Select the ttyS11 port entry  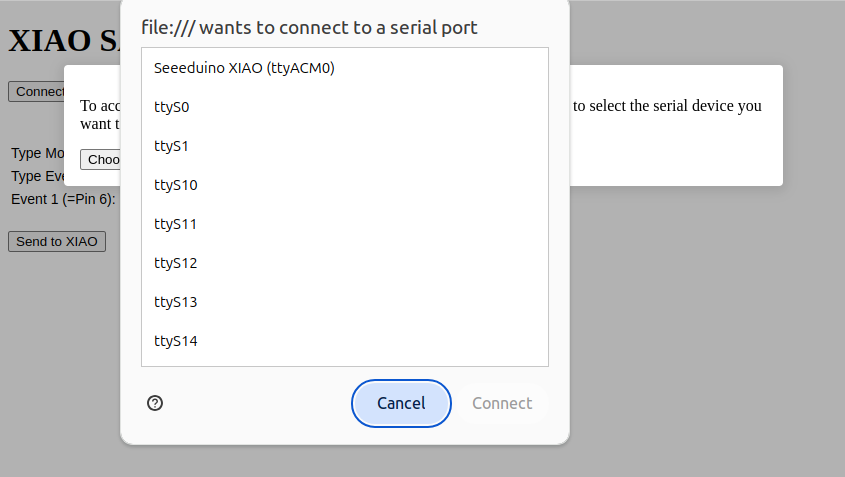pos(175,224)
